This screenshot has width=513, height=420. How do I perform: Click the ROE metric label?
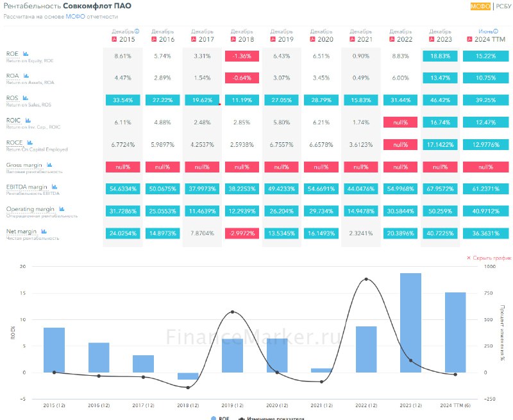(x=12, y=54)
